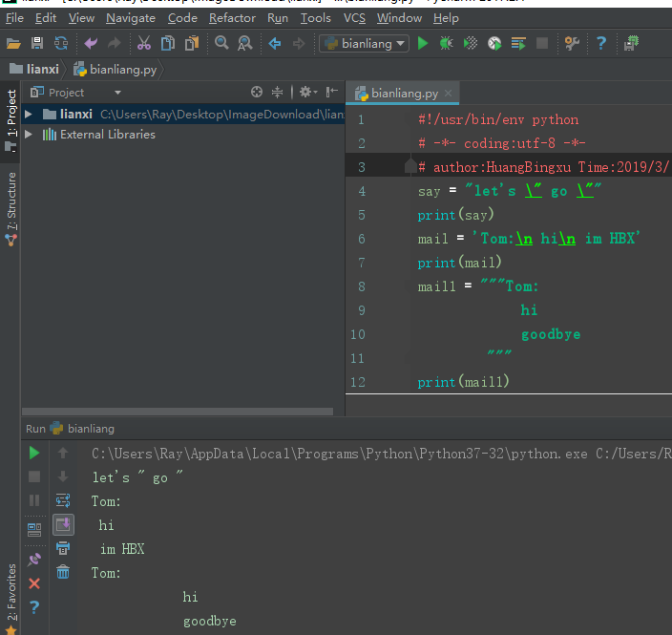Open the View menu

[81, 18]
